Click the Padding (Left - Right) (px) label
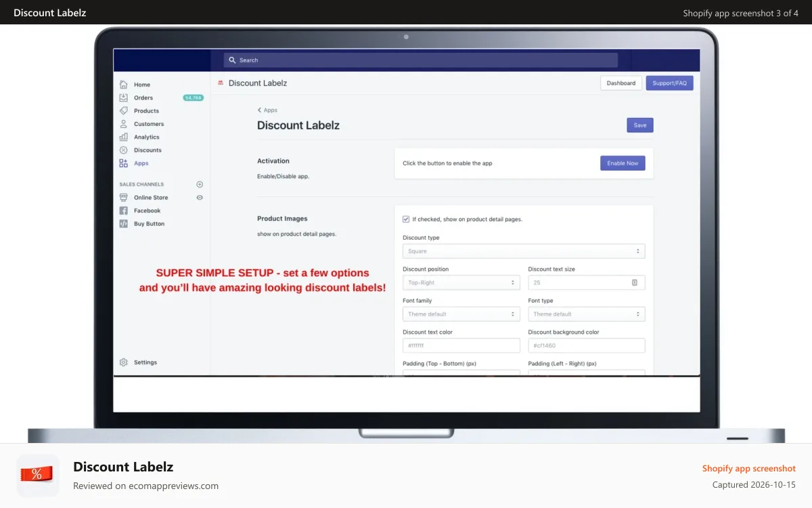This screenshot has width=812, height=508. coord(562,364)
